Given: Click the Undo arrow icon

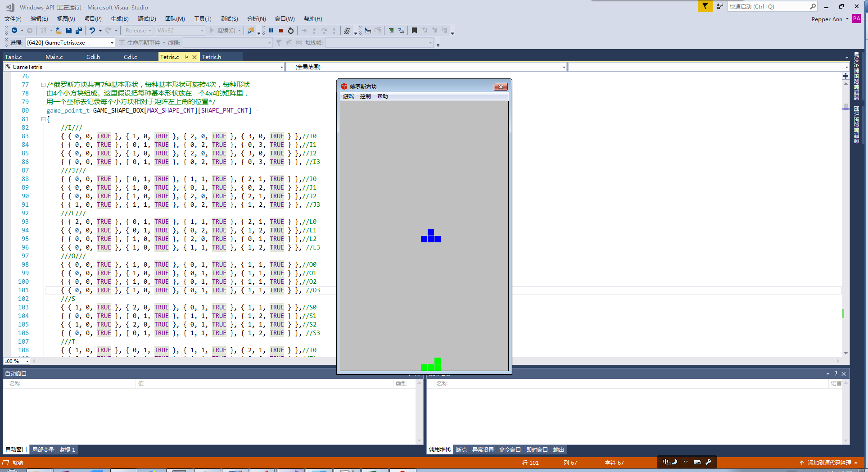Looking at the screenshot, I should click(x=92, y=31).
